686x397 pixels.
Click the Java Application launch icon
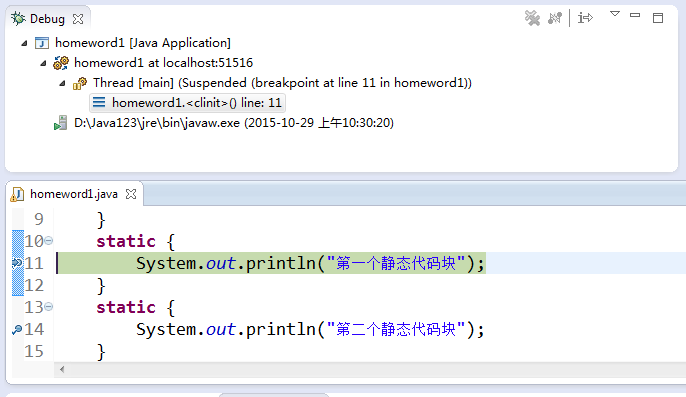point(42,43)
